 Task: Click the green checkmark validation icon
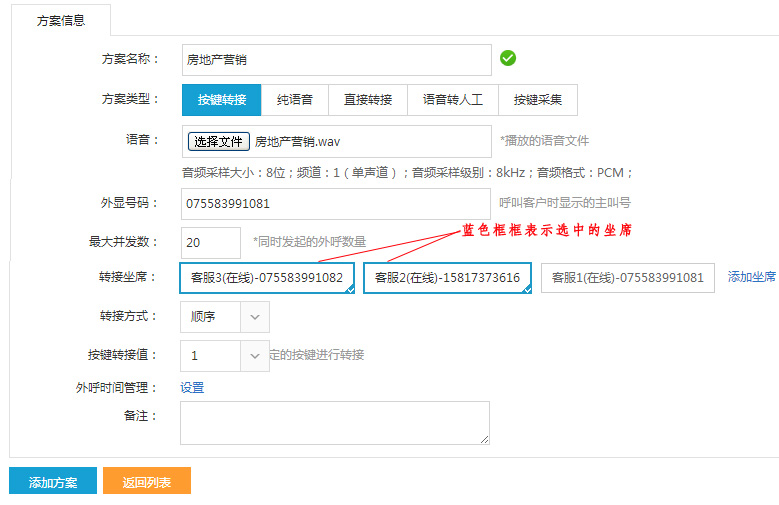(x=508, y=58)
